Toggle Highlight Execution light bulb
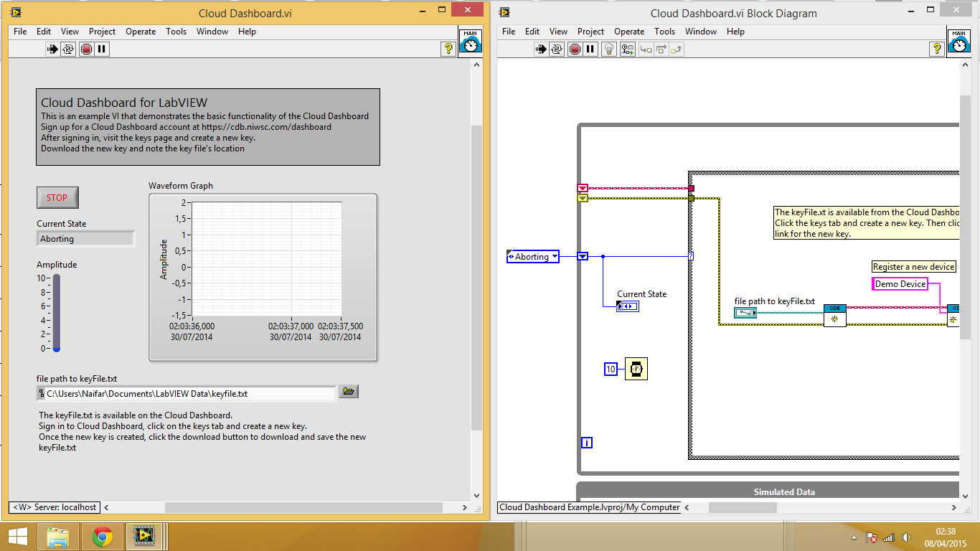 pyautogui.click(x=608, y=50)
